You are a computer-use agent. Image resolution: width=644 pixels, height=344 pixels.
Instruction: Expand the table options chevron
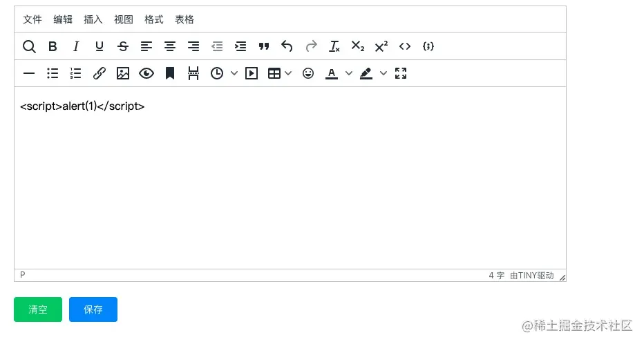(288, 73)
